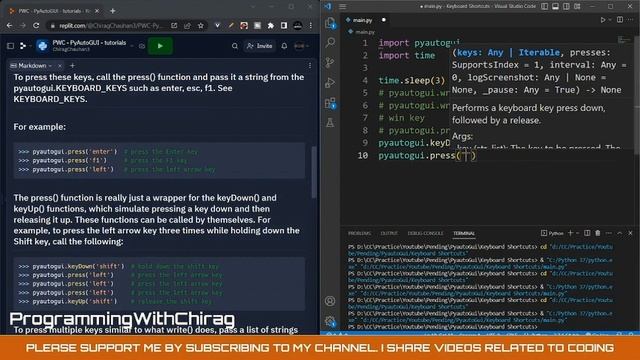Open Extensions view in VS Code

click(x=330, y=103)
